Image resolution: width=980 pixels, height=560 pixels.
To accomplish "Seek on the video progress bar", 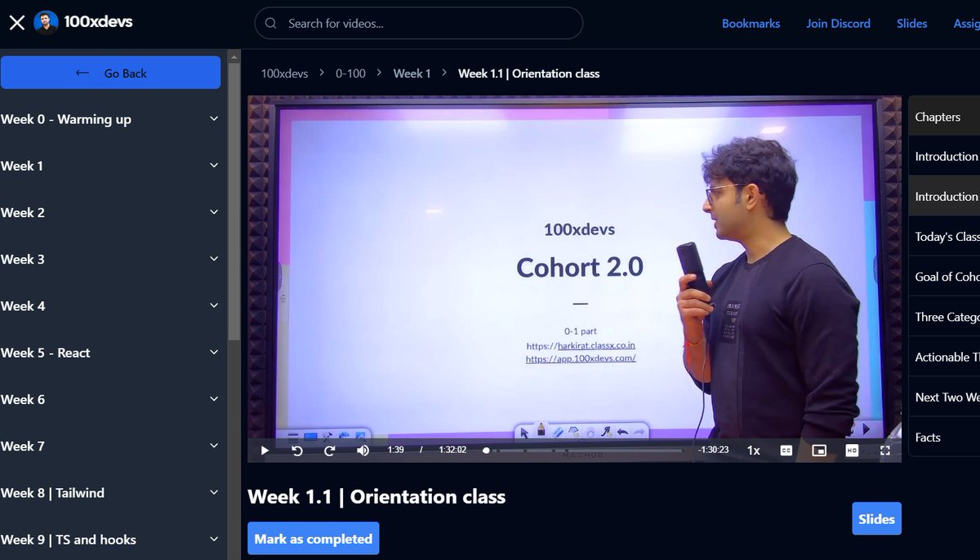I will coord(583,450).
